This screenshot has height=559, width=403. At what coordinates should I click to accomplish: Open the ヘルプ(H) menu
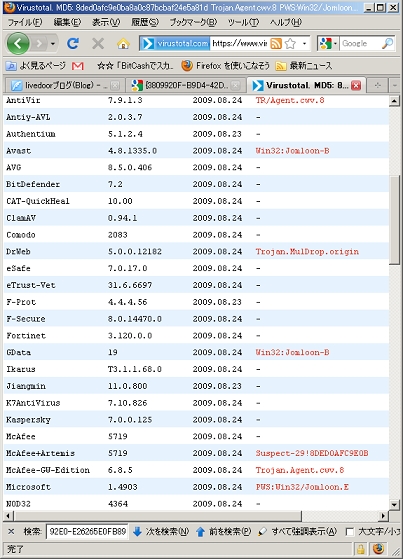click(x=285, y=22)
